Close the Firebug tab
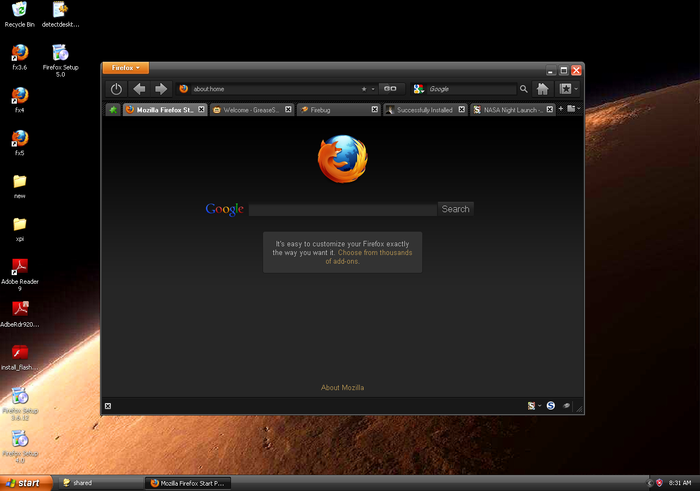Screen dimensions: 700x491 pyautogui.click(x=375, y=109)
